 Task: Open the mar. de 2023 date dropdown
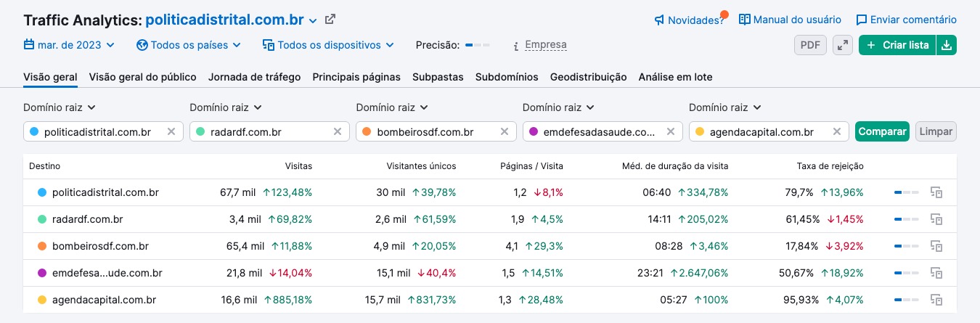pyautogui.click(x=69, y=45)
